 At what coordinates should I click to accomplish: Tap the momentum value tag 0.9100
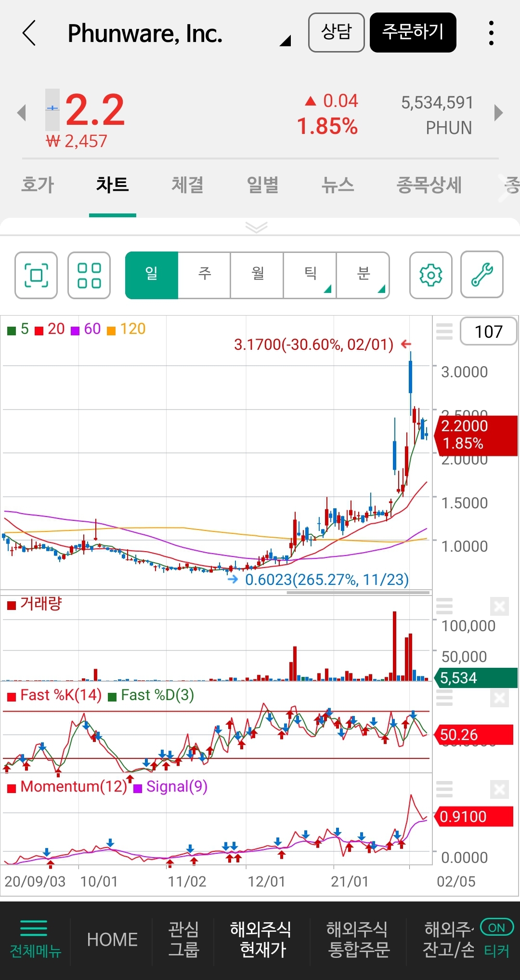click(x=474, y=817)
